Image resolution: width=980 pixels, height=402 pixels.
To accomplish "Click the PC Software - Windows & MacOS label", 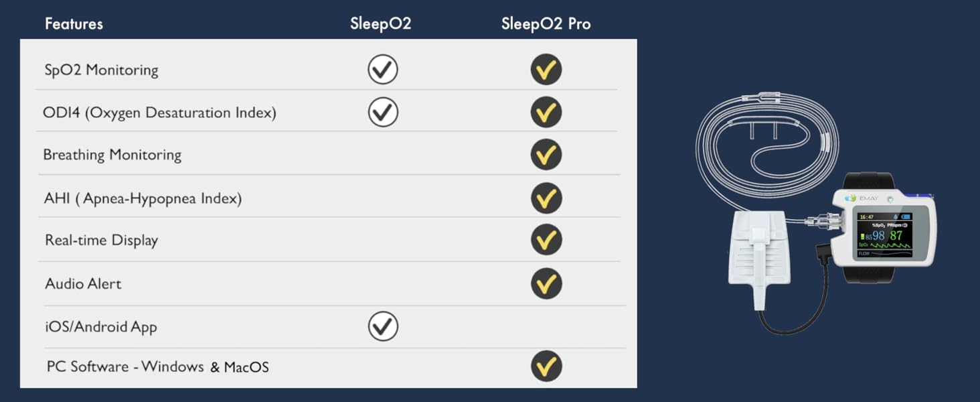I will coord(158,366).
